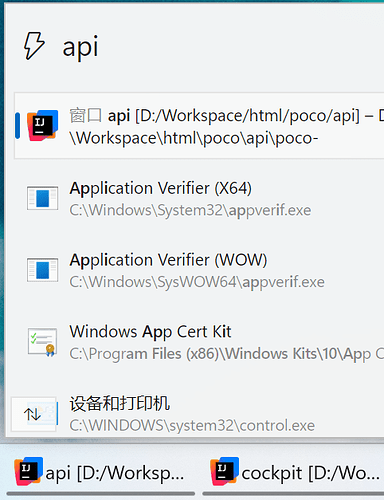Click the IntelliJ icon on api taskbar item
Image resolution: width=384 pixels, height=500 pixels.
[29, 471]
